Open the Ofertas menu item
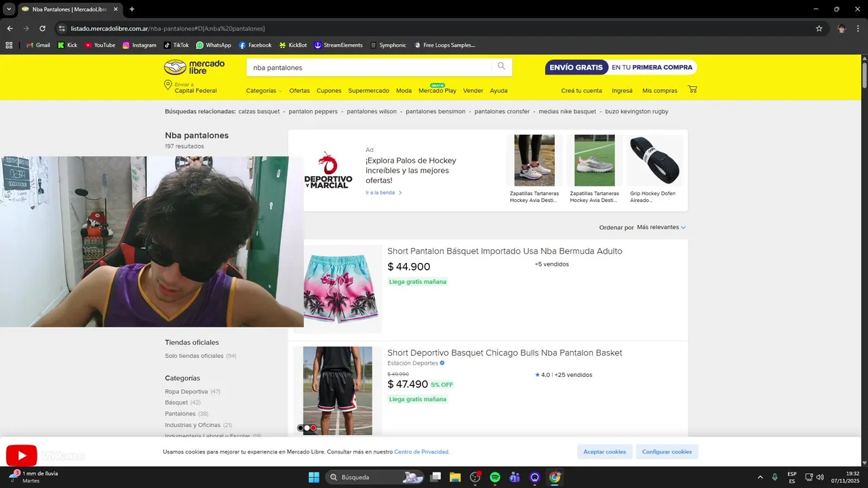Viewport: 868px width, 488px height. 299,90
